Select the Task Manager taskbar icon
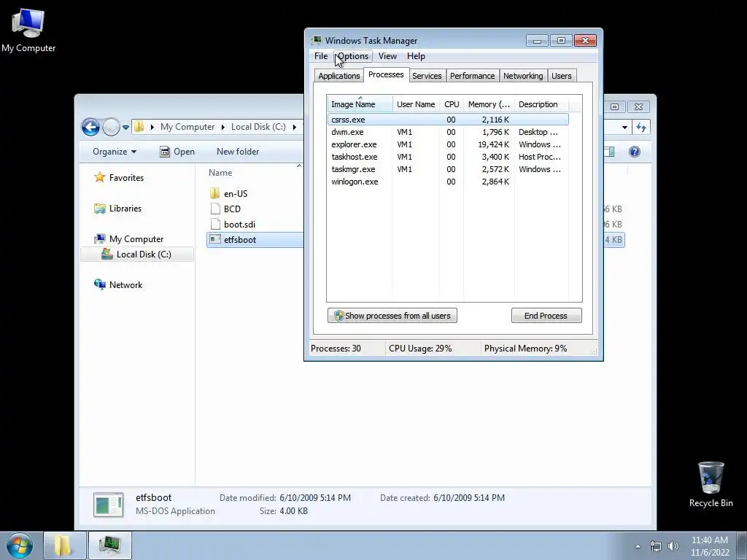 point(110,545)
